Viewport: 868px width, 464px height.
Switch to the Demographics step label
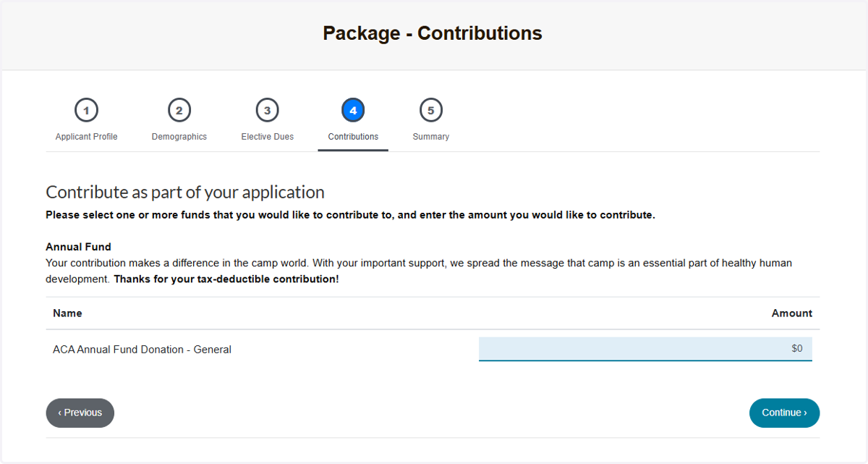point(179,137)
